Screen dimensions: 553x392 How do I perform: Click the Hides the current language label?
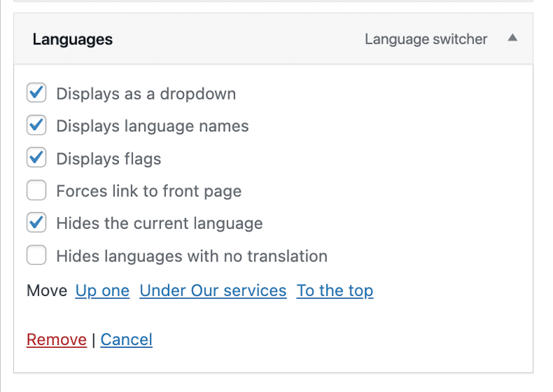point(160,224)
